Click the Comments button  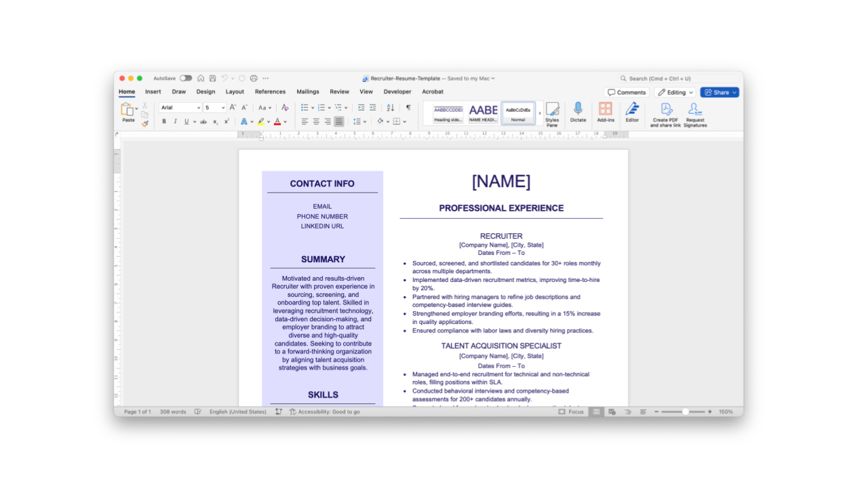point(627,92)
